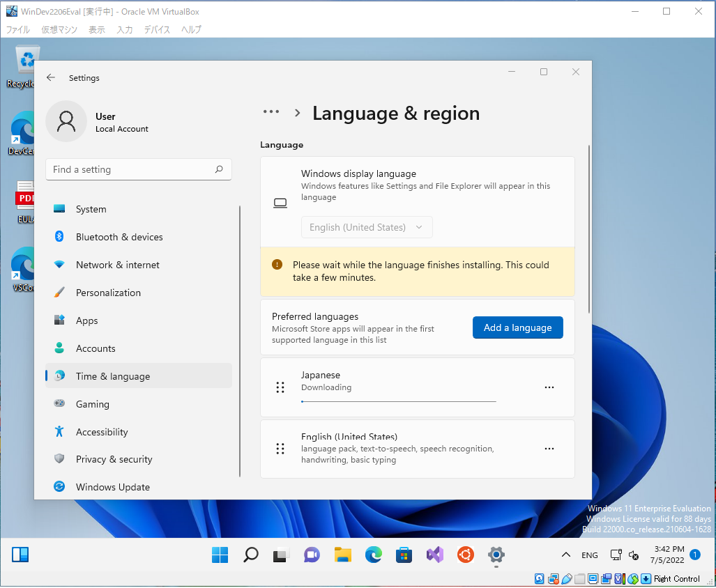Select the EULA PDF desktop icon

(x=23, y=202)
